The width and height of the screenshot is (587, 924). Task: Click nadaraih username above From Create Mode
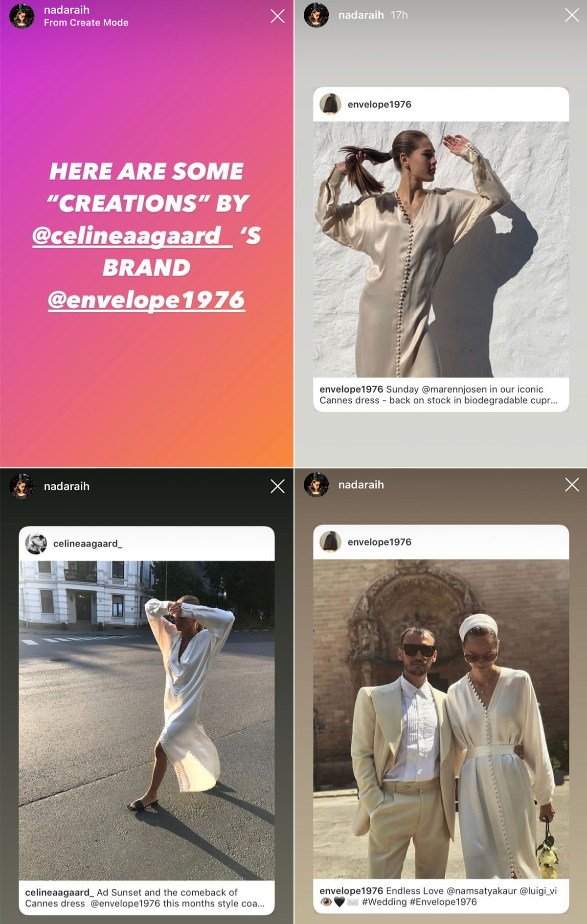click(67, 10)
